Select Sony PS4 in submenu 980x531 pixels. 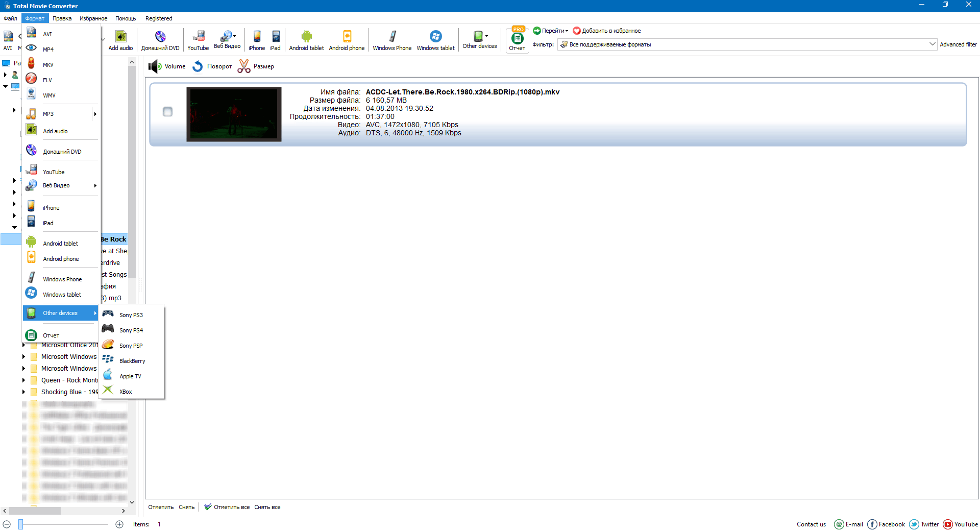(131, 330)
